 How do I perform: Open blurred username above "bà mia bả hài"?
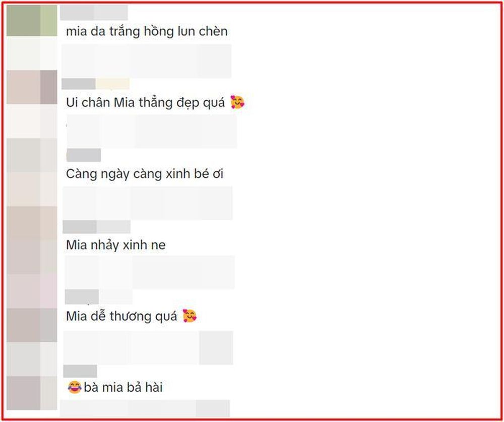[x=80, y=371]
